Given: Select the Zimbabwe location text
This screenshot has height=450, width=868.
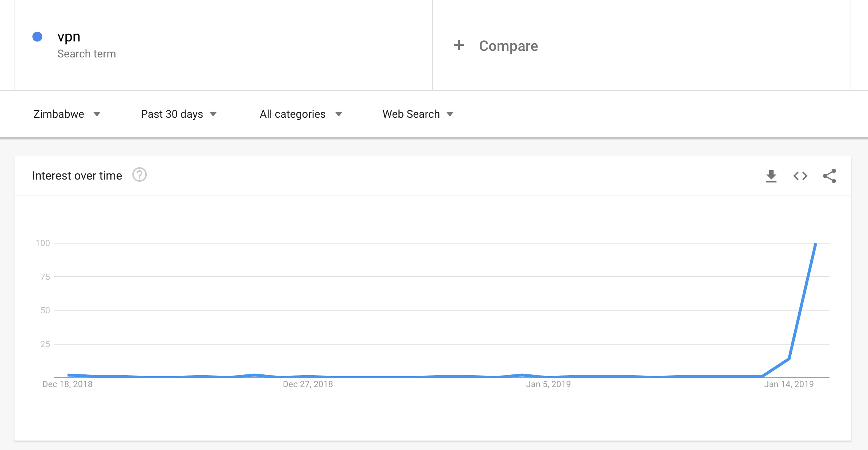Looking at the screenshot, I should (59, 114).
